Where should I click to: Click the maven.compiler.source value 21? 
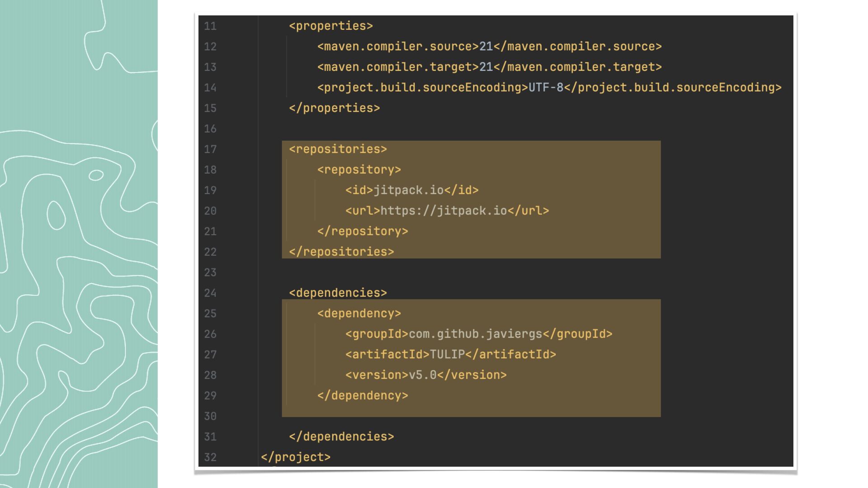click(x=486, y=47)
